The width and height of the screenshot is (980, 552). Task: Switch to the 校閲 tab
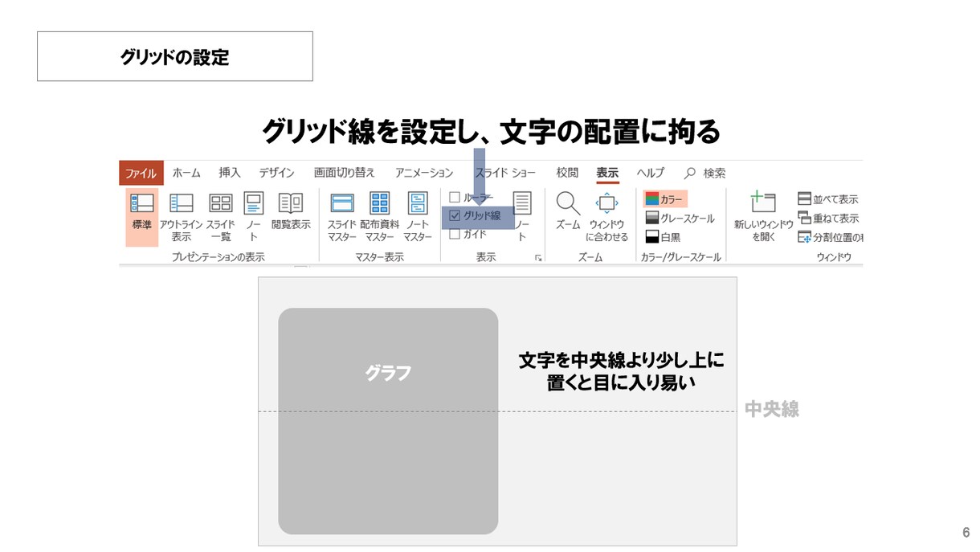(567, 173)
